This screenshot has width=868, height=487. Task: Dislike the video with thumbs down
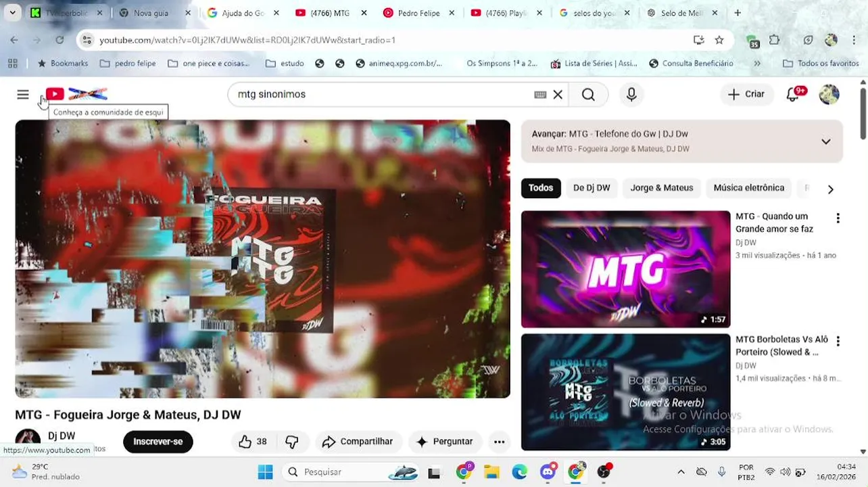(292, 442)
